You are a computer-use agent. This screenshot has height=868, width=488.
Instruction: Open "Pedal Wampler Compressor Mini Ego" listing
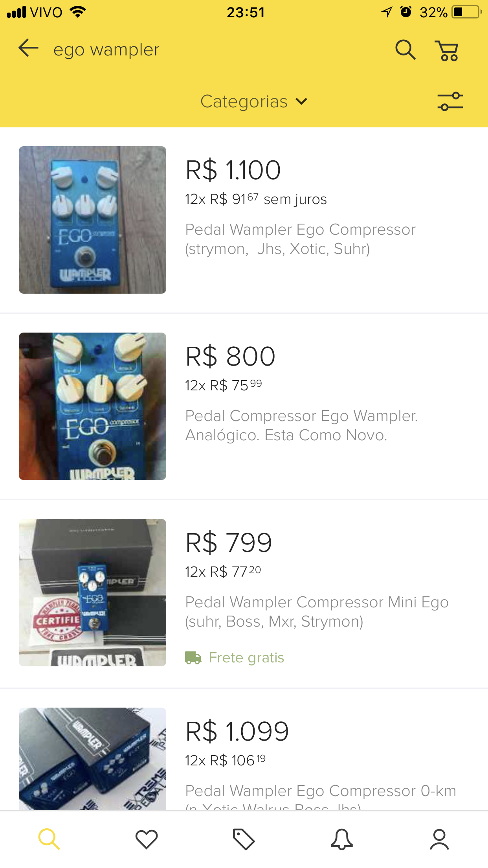[317, 612]
